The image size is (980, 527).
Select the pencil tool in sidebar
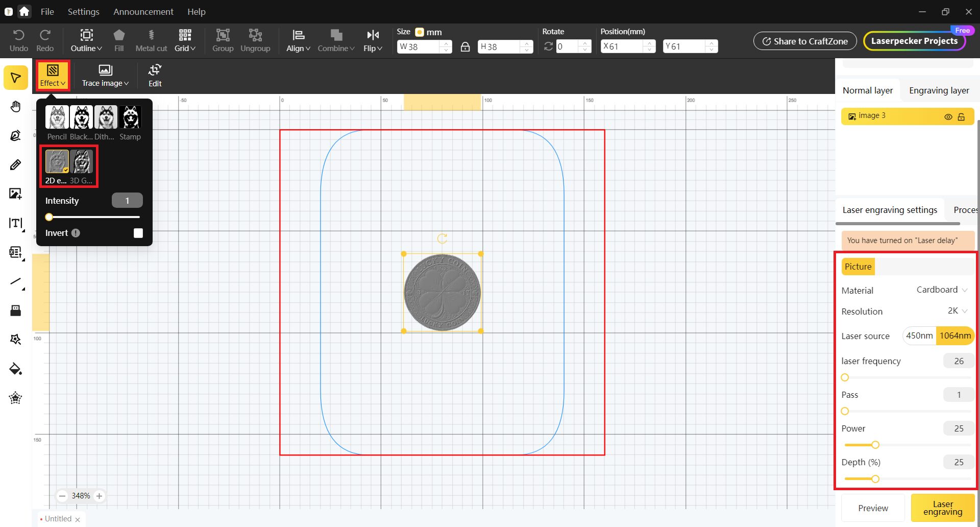pyautogui.click(x=16, y=164)
